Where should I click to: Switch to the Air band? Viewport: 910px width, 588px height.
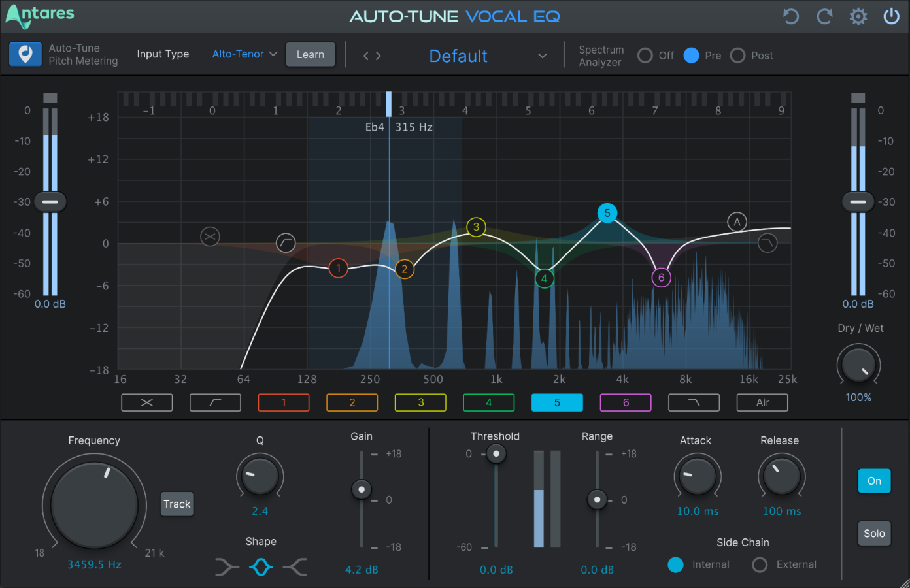(762, 402)
